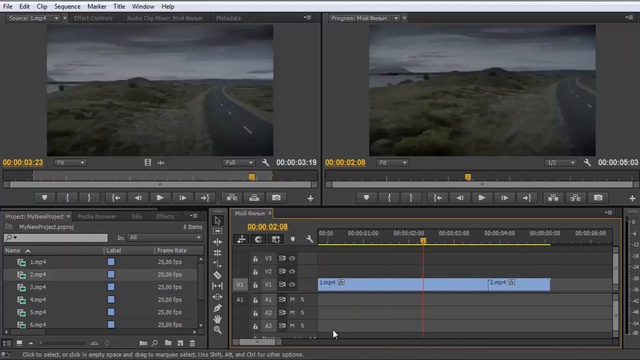The width and height of the screenshot is (640, 360).
Task: Export frame from Program monitor camera icon
Action: click(x=598, y=198)
